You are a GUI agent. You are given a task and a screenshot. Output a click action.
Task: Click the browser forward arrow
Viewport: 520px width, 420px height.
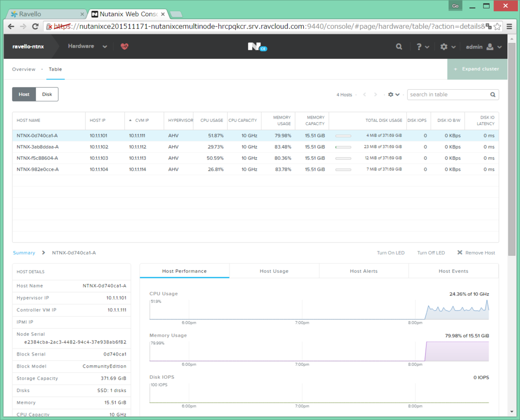click(x=23, y=26)
